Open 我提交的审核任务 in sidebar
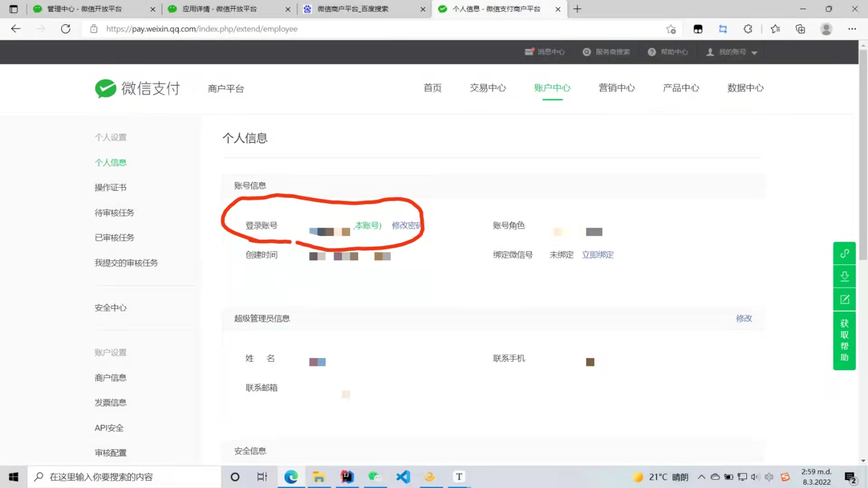 [x=126, y=263]
